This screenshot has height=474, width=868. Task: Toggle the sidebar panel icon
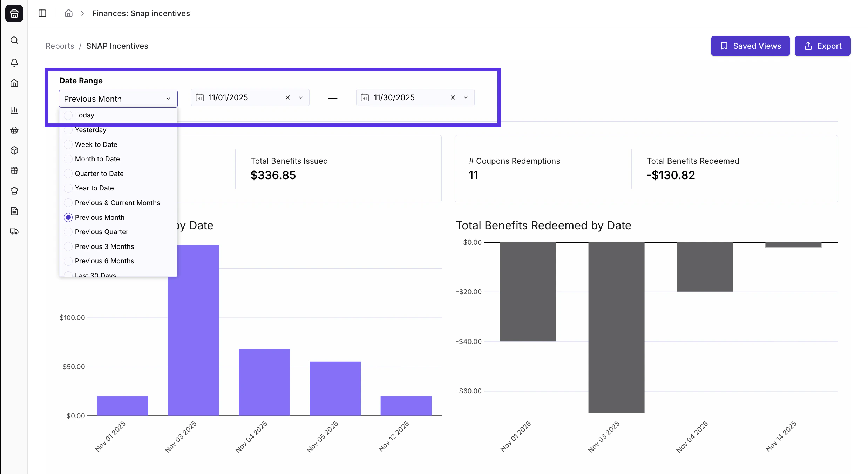point(42,13)
